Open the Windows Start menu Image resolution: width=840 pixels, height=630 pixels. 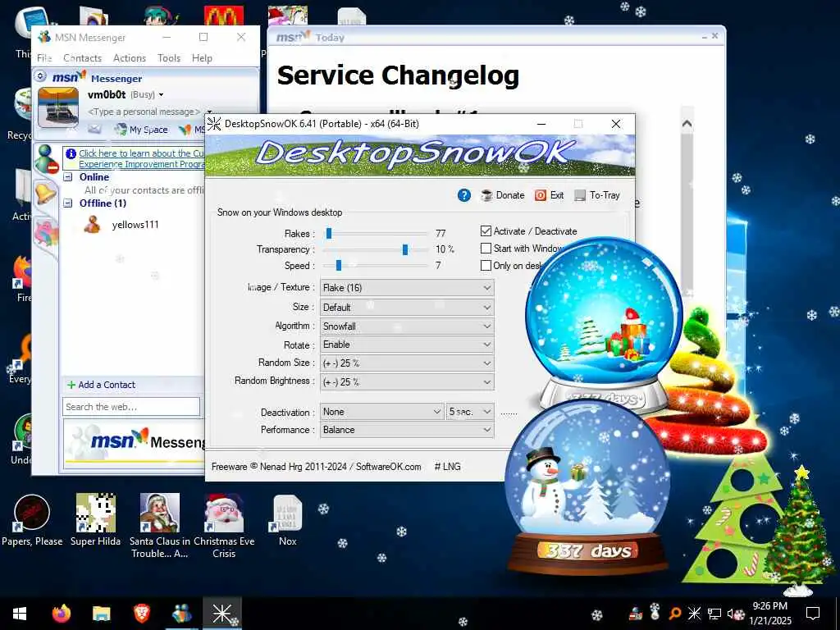pyautogui.click(x=20, y=614)
